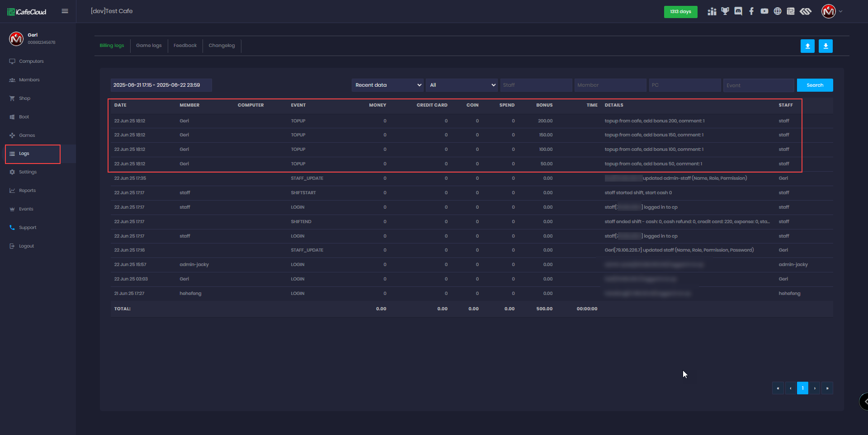Click the Facebook icon in top bar
868x435 pixels.
(x=751, y=11)
